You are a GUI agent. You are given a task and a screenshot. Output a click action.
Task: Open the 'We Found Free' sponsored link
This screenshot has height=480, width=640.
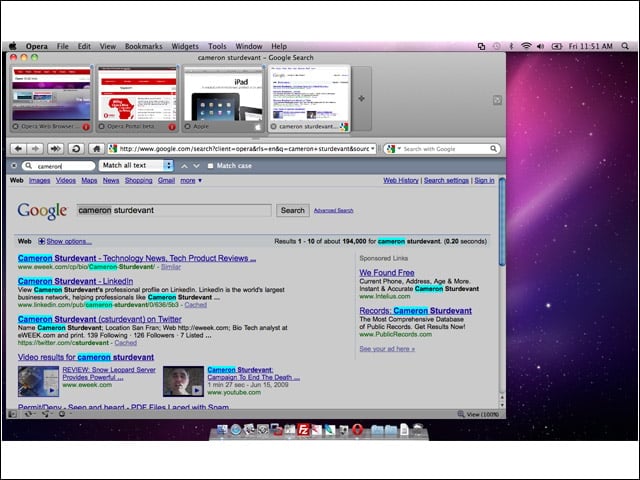387,273
